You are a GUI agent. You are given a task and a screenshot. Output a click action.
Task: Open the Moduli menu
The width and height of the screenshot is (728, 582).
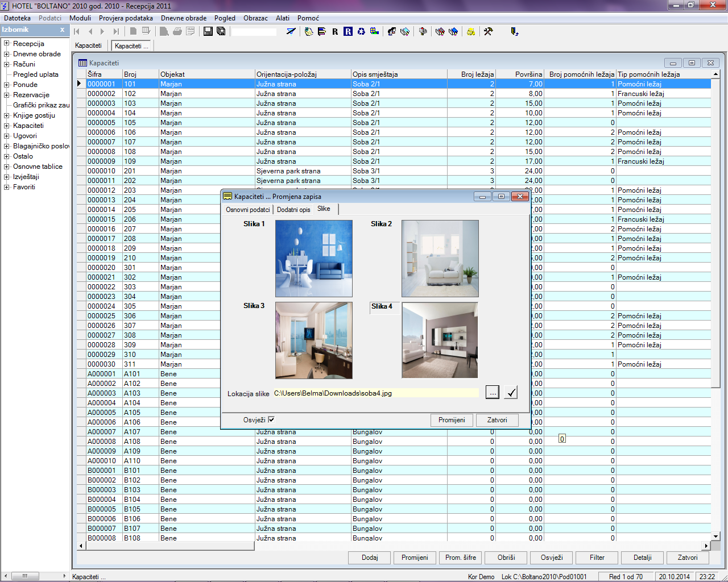pos(80,18)
